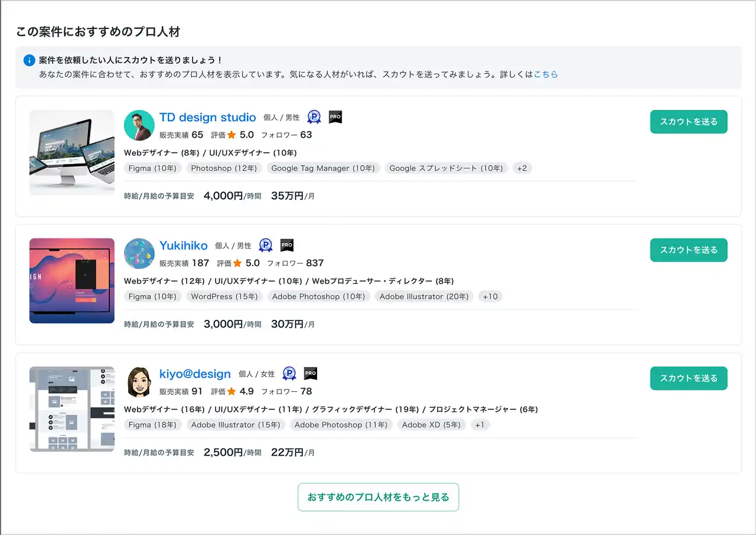Expand the +2 skills tag for TD design studio
This screenshot has height=535, width=756.
(x=522, y=168)
